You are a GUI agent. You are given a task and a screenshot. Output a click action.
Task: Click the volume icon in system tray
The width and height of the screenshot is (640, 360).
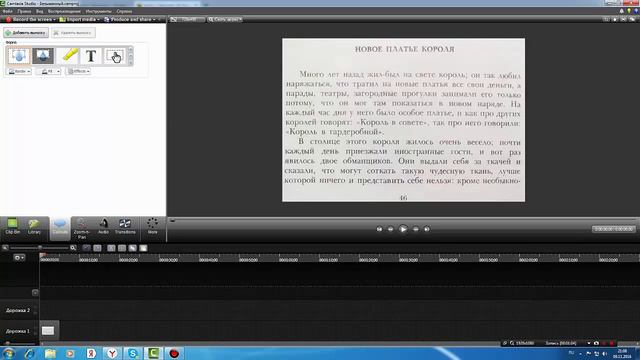pos(604,353)
